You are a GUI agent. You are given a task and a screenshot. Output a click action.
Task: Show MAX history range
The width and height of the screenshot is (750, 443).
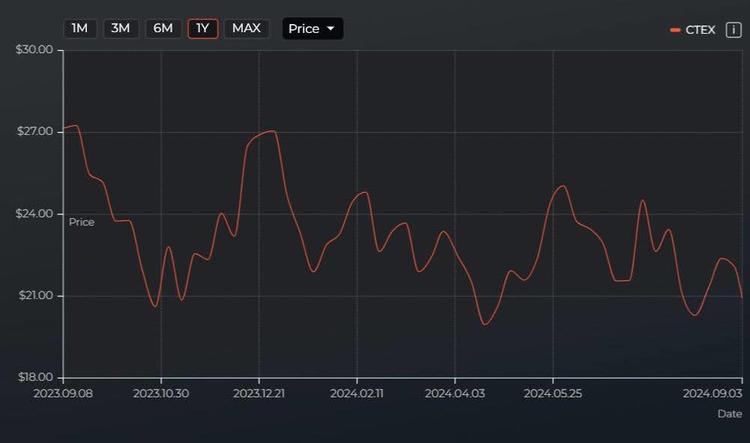(246, 28)
